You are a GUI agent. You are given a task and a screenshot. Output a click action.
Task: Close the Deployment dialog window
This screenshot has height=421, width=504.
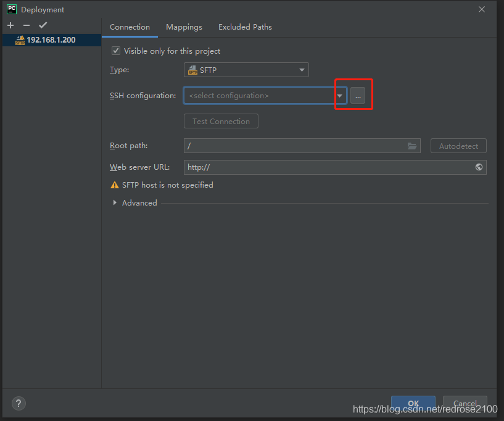click(x=482, y=9)
